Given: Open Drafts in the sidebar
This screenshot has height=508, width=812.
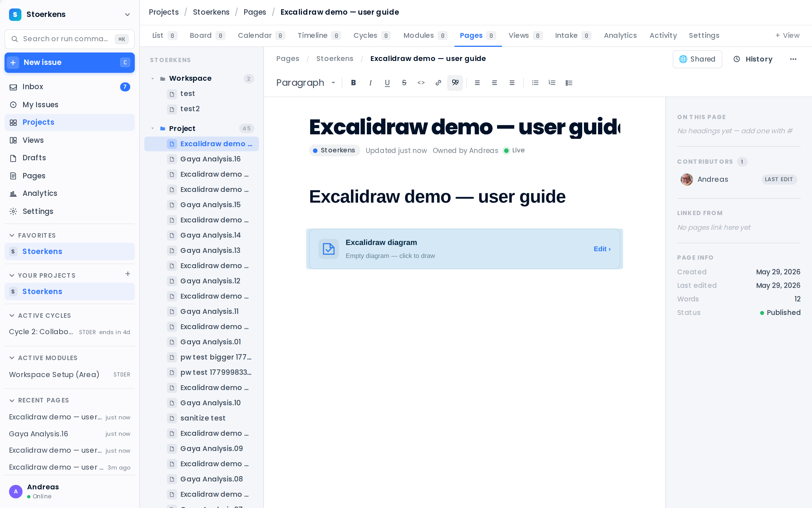Looking at the screenshot, I should point(69,158).
